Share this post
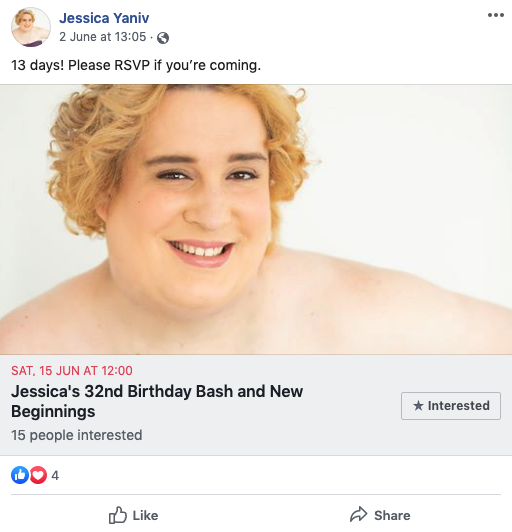This screenshot has width=512, height=532. click(x=380, y=515)
